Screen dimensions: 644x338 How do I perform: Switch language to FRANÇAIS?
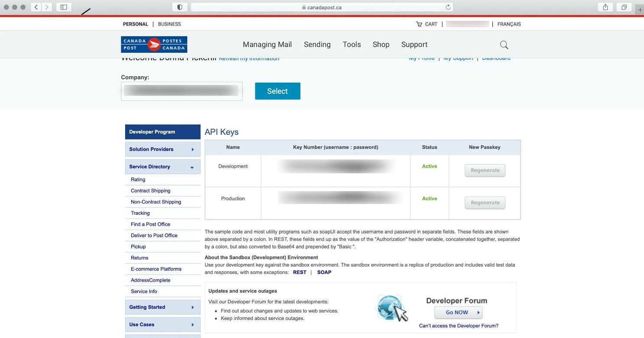click(509, 24)
